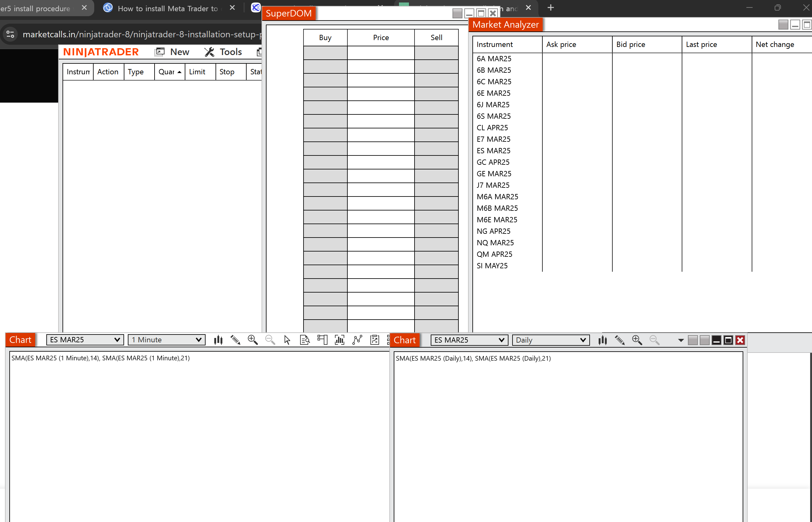Zoom in on the Daily chart

point(637,340)
